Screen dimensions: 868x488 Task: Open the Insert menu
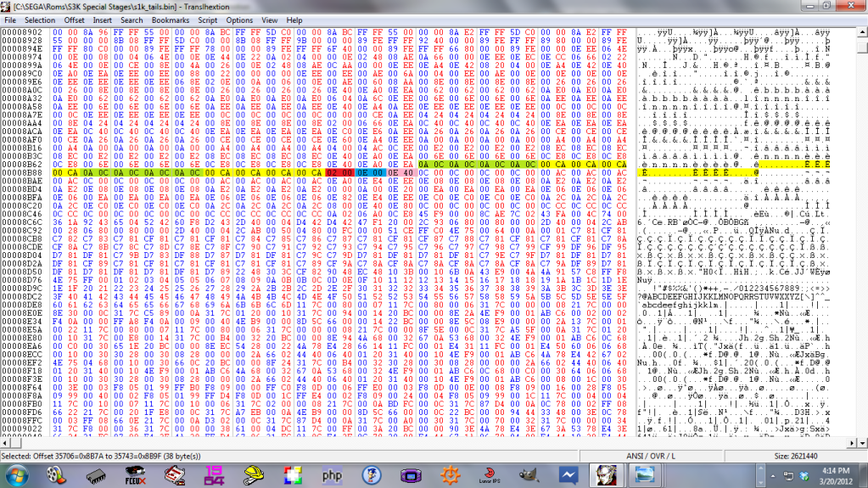coord(103,20)
